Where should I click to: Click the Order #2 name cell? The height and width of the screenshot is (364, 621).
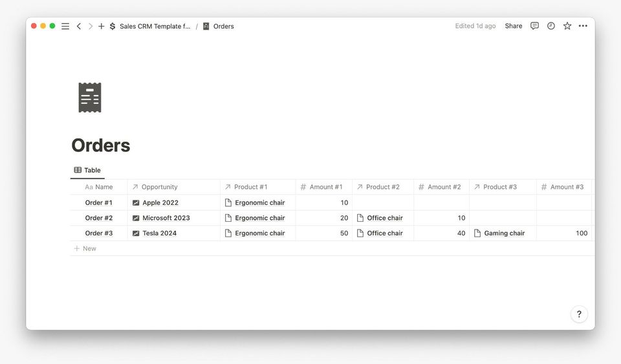(99, 218)
